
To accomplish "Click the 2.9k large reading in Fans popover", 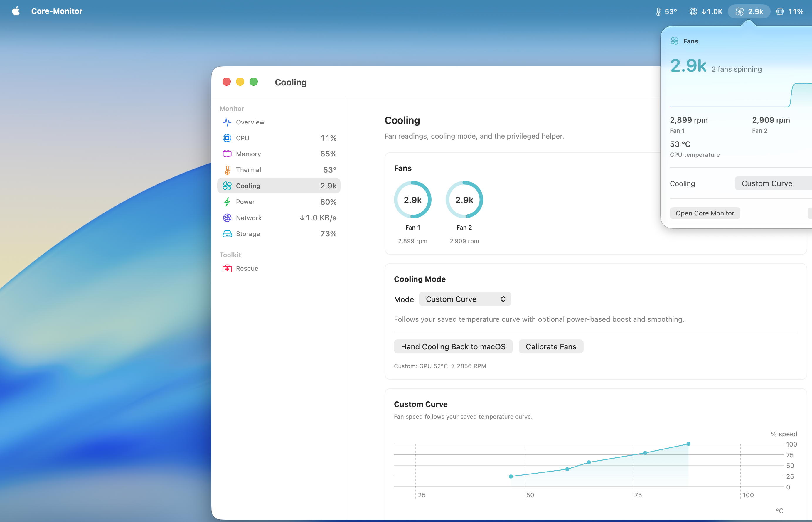I will (x=688, y=65).
